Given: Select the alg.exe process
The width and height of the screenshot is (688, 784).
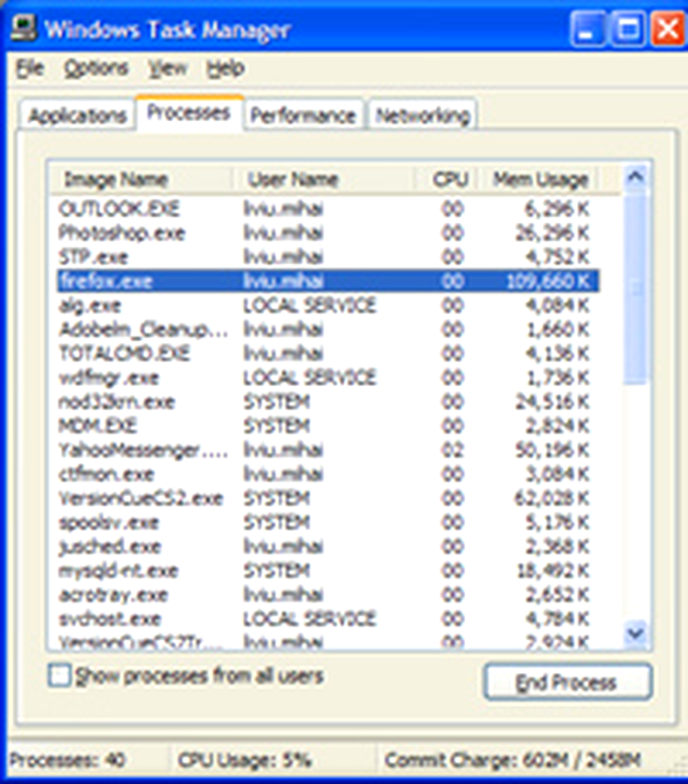Looking at the screenshot, I should [327, 305].
